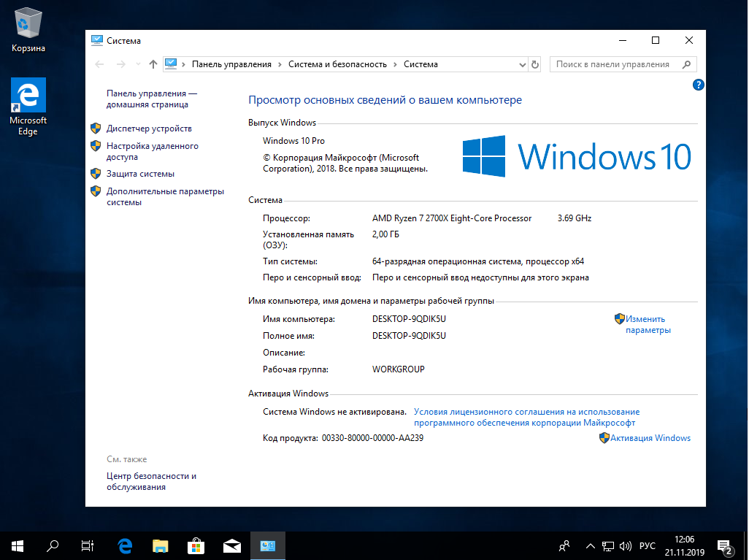The image size is (749, 560).
Task: Open taskbar search magnifier
Action: point(53,545)
